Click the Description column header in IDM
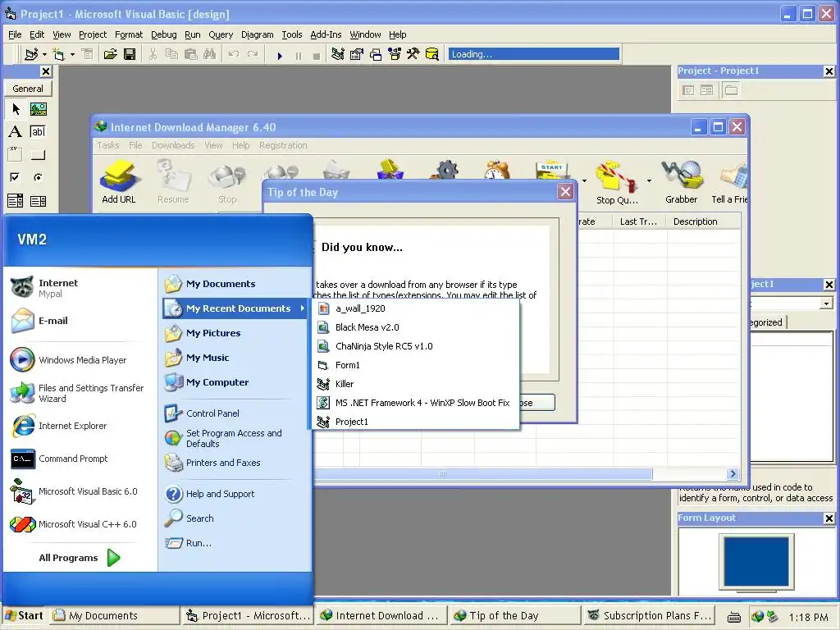Image resolution: width=840 pixels, height=630 pixels. click(x=703, y=221)
